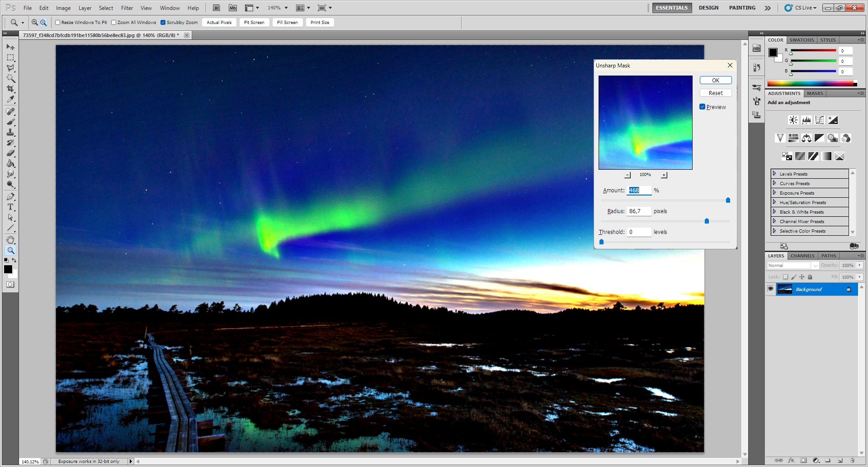This screenshot has width=868, height=467.
Task: Switch to the Channels tab
Action: (x=802, y=256)
